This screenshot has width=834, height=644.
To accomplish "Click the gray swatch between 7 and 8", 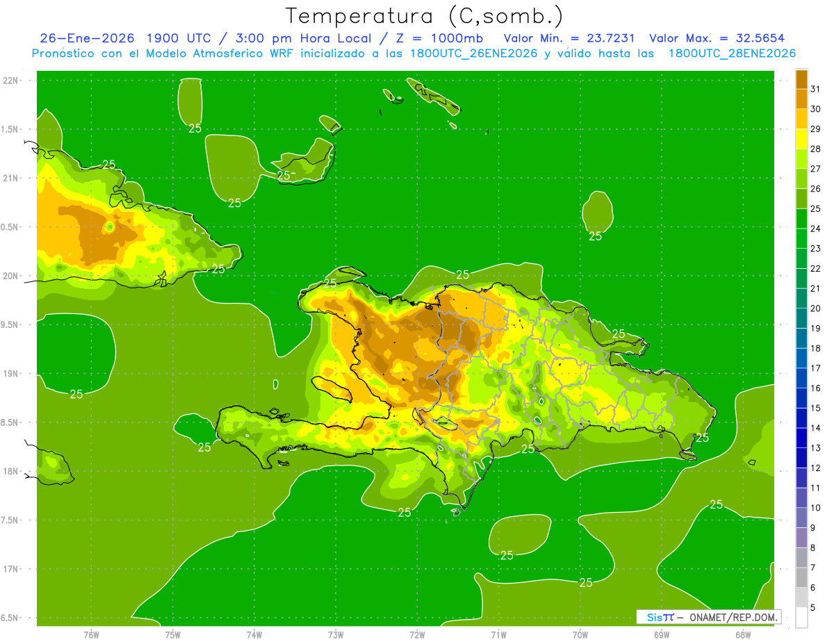I will pyautogui.click(x=801, y=558).
